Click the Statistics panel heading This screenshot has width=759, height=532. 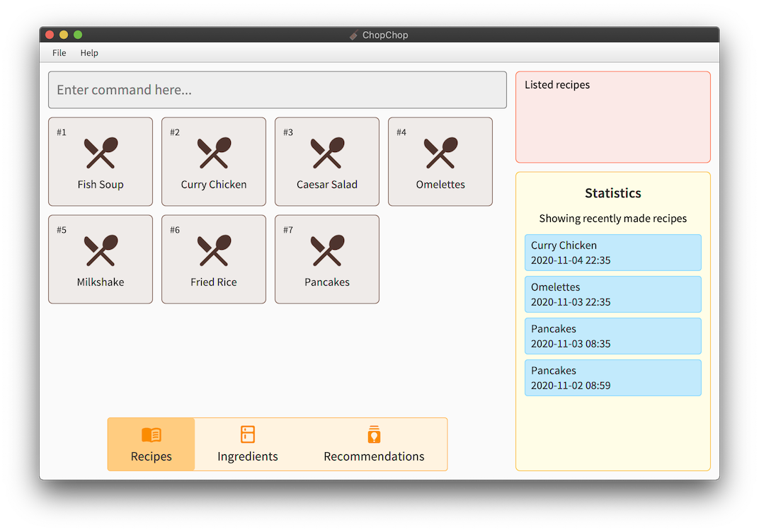tap(613, 193)
